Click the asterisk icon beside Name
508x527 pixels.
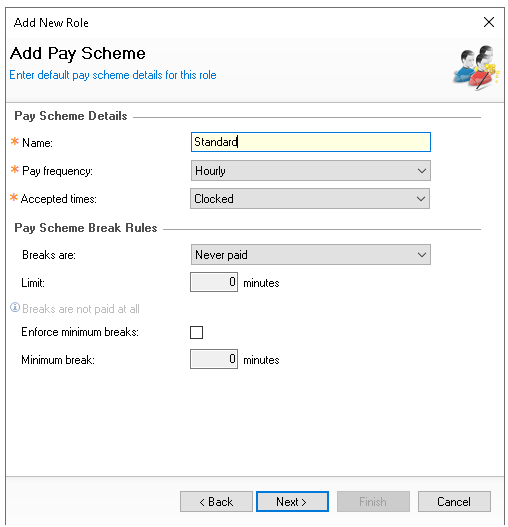(x=14, y=141)
